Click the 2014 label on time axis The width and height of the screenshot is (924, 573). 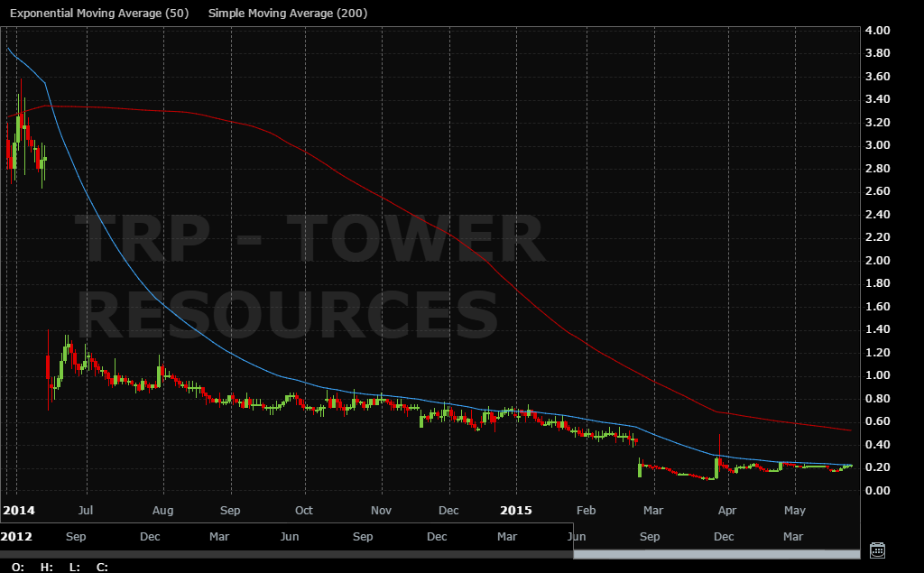tap(19, 510)
